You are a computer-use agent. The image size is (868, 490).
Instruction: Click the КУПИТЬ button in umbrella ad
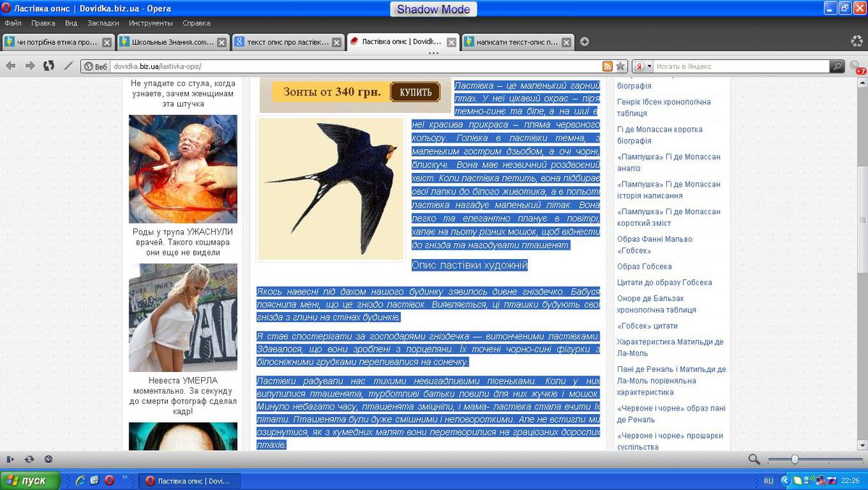(415, 92)
